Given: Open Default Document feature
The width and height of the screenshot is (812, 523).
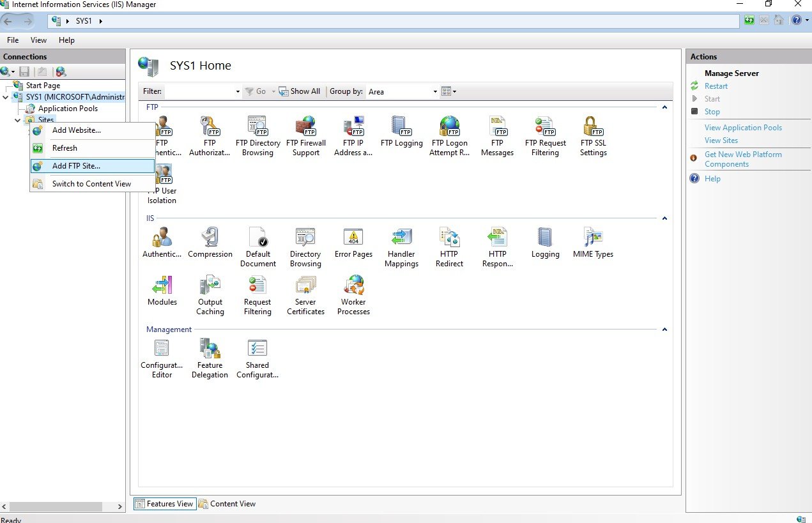Looking at the screenshot, I should point(258,247).
